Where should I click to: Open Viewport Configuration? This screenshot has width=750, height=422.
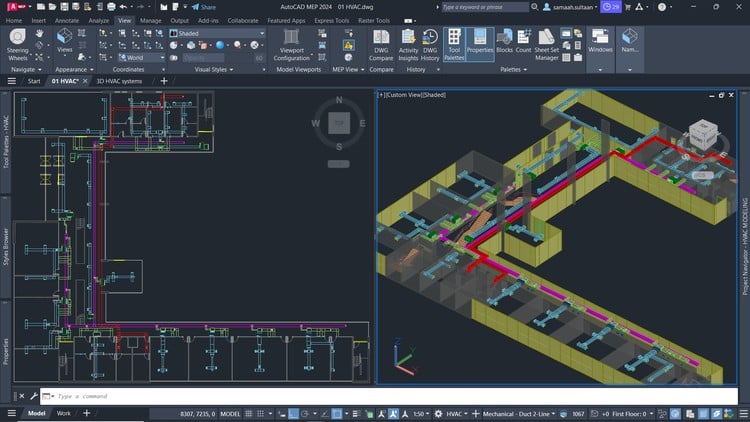[291, 44]
